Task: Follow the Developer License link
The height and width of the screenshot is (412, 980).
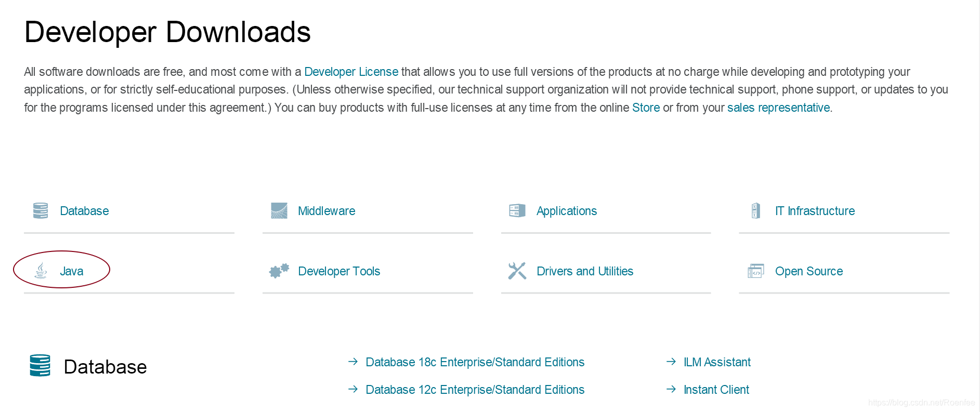Action: click(351, 72)
